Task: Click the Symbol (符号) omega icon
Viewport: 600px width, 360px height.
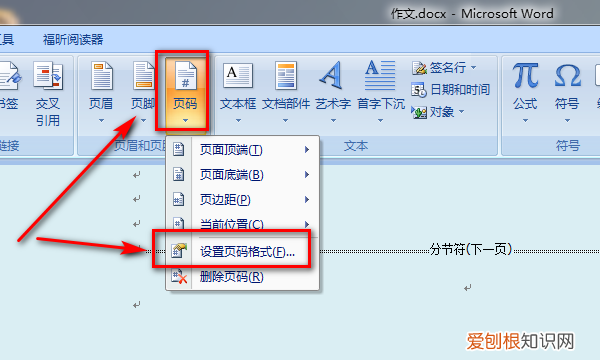Action: 567,75
